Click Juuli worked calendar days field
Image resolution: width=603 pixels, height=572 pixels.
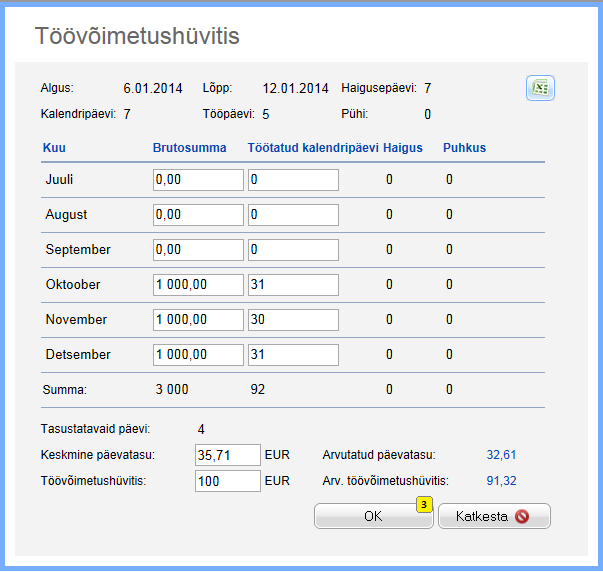[x=293, y=180]
